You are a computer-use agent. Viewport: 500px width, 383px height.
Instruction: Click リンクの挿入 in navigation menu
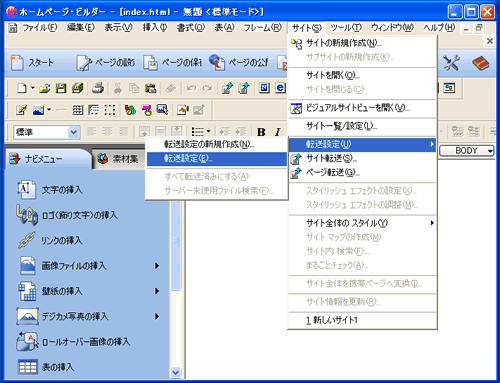tap(62, 241)
